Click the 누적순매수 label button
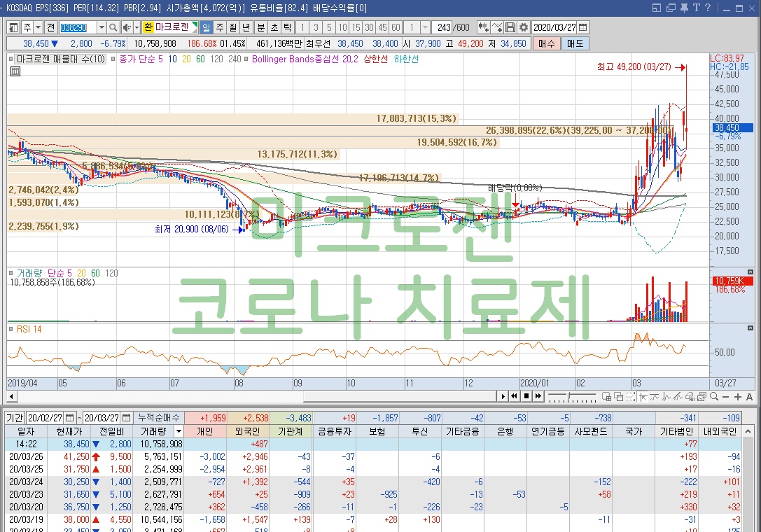 click(158, 418)
